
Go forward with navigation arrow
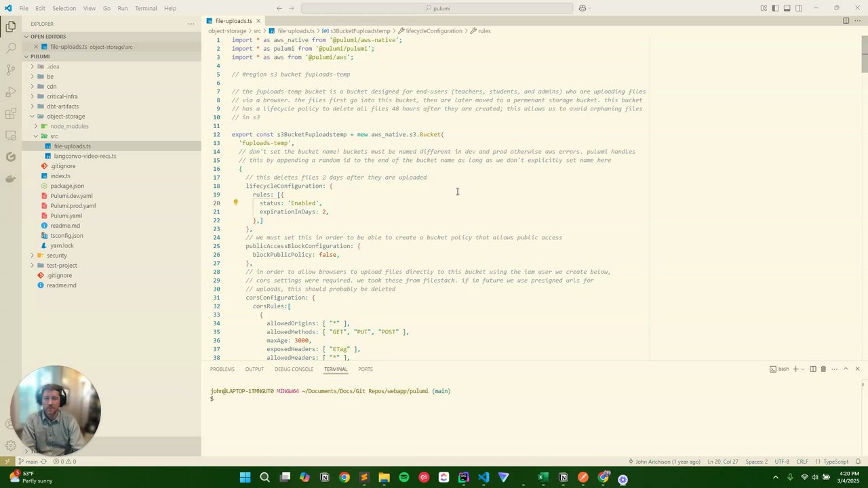coord(293,8)
